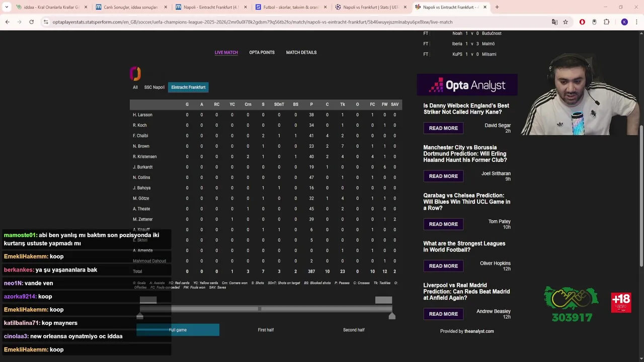Screen dimensions: 644x362
Task: Reload the page with the refresh icon
Action: (31, 22)
